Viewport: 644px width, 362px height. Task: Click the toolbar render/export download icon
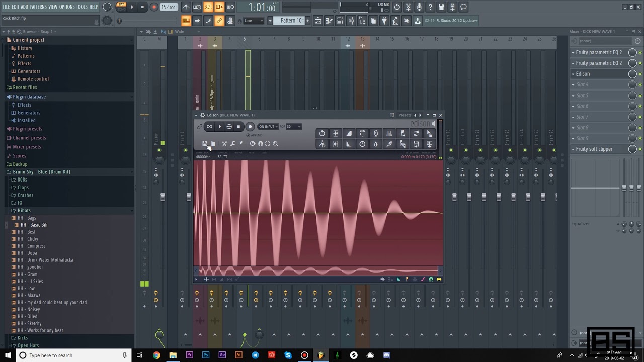(417, 21)
